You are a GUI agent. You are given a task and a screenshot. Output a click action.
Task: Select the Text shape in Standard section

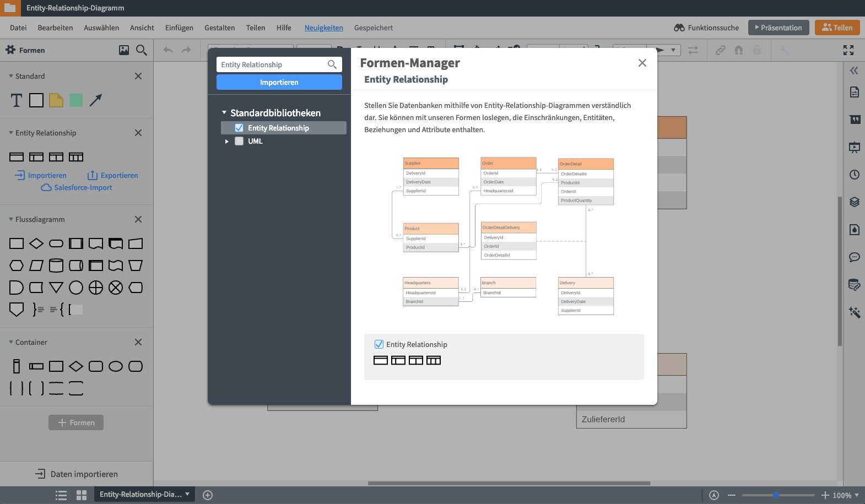coord(17,100)
